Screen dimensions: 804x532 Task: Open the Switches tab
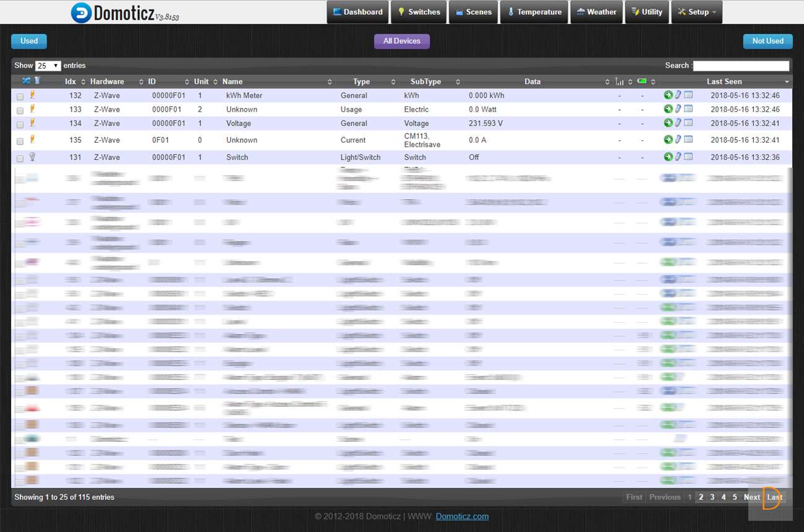point(419,12)
